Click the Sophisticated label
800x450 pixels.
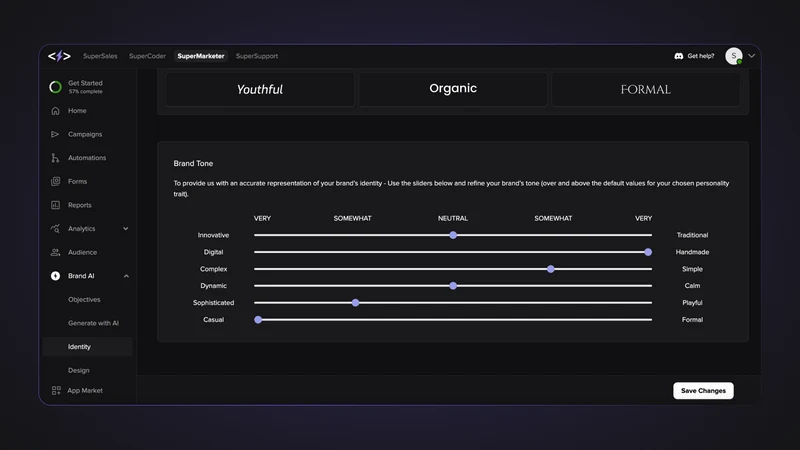click(213, 303)
